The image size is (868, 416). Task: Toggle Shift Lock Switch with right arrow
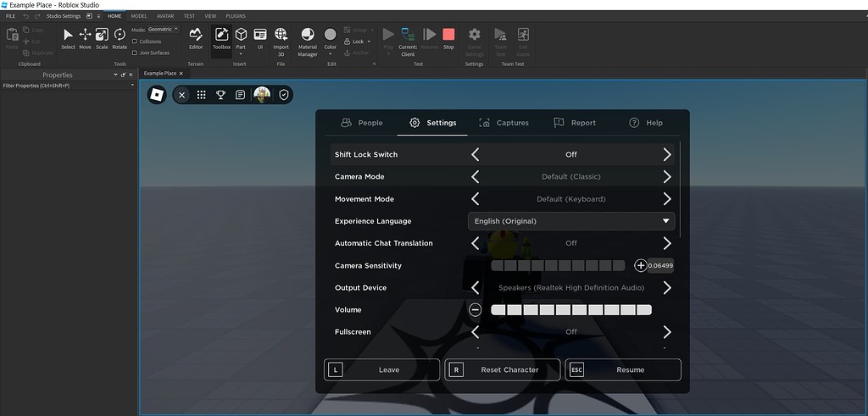(x=667, y=155)
